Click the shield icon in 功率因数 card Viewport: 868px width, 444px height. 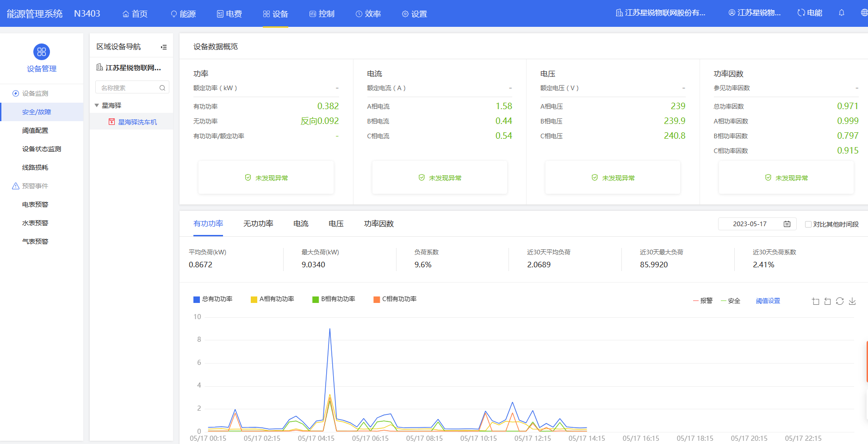(768, 178)
